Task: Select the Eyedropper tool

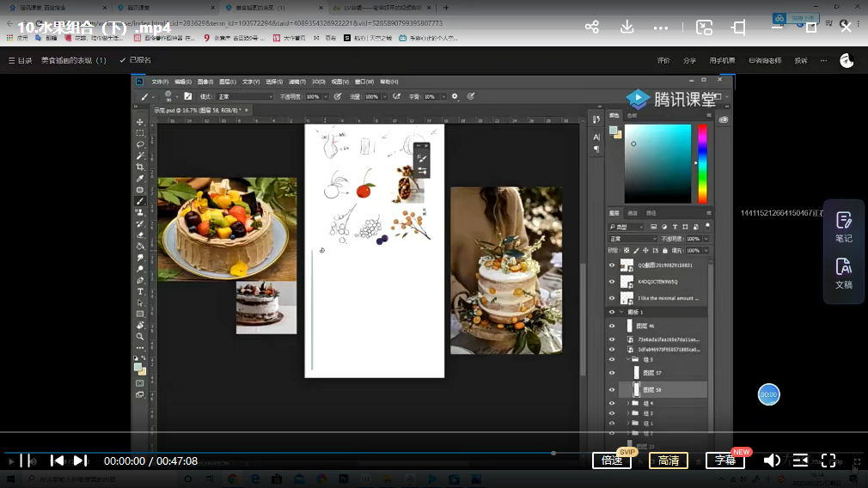Action: click(140, 179)
